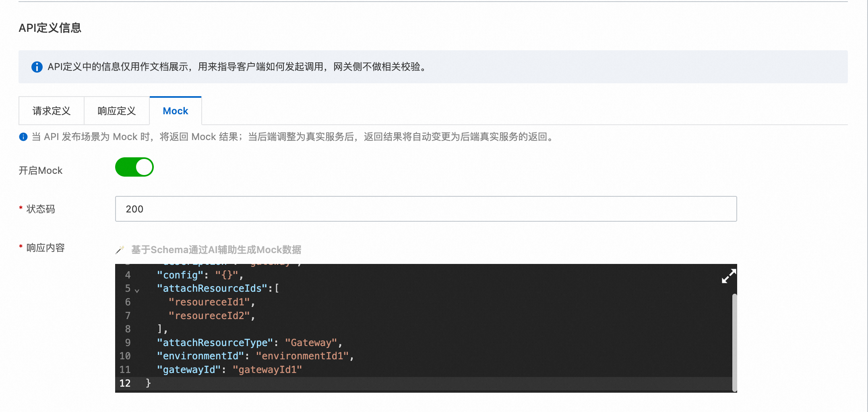Toggle the 开启Mock switch off
The width and height of the screenshot is (868, 412).
[x=134, y=167]
